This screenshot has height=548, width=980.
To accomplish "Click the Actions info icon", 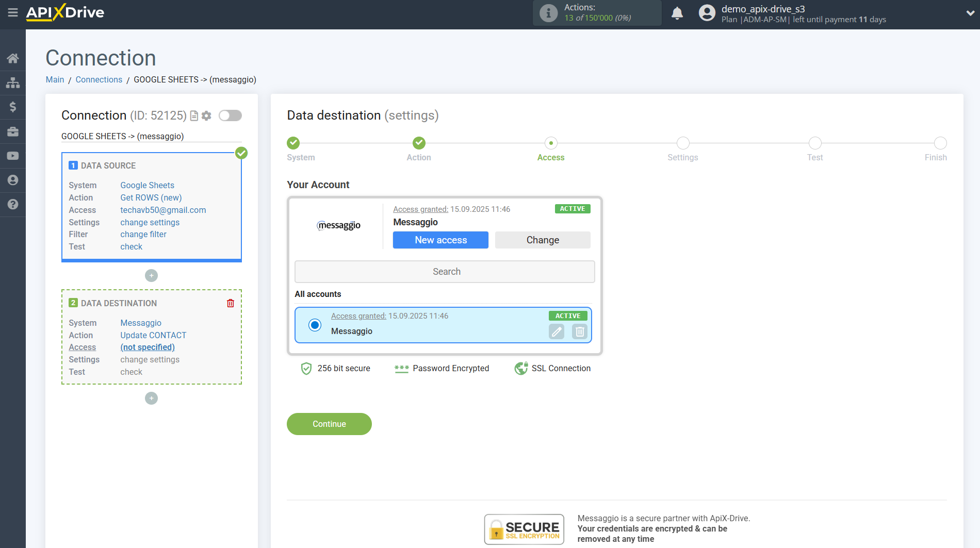I will [548, 13].
